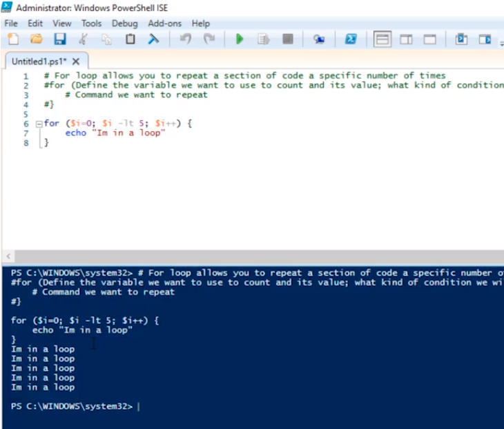Open a script with the folder icon
The height and width of the screenshot is (429, 504).
pyautogui.click(x=36, y=39)
